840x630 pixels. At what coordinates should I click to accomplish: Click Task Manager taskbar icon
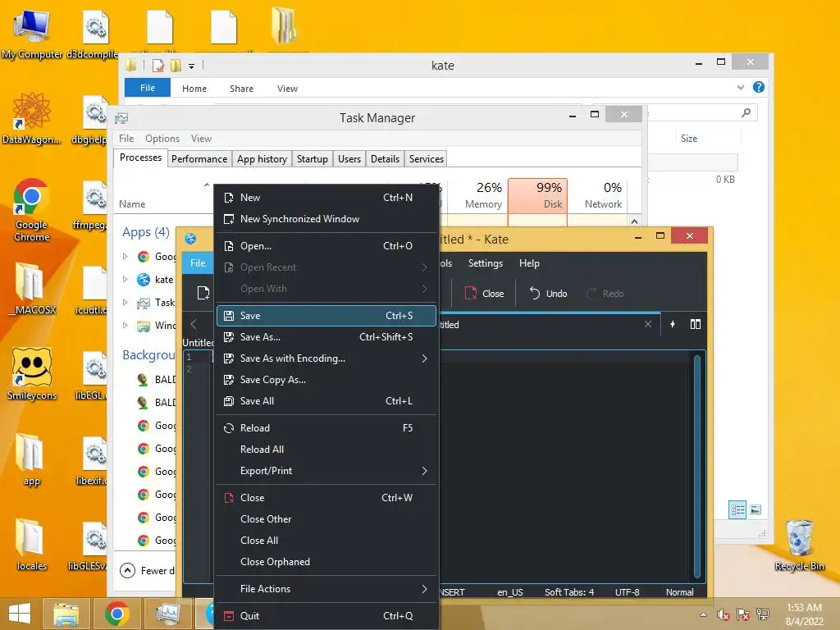[x=167, y=614]
